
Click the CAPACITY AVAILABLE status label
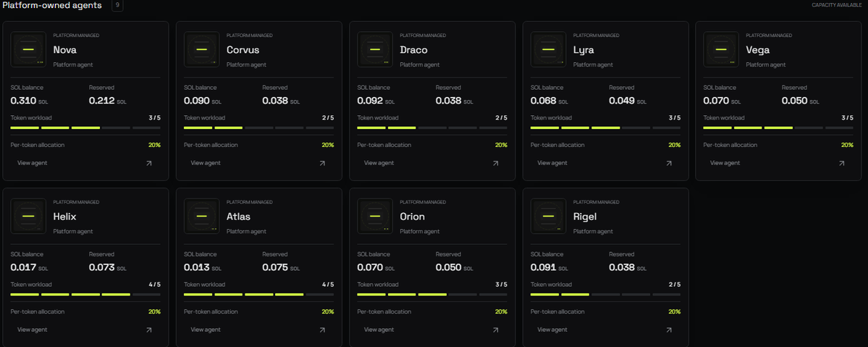coord(836,5)
